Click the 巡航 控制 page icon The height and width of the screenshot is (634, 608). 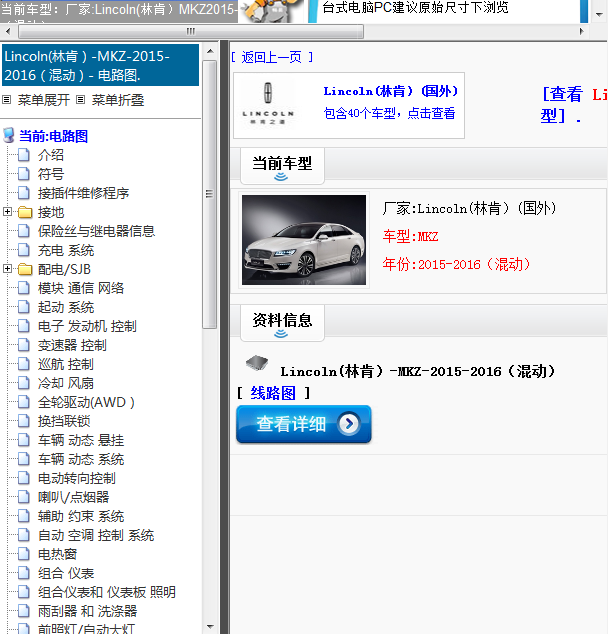click(x=24, y=363)
